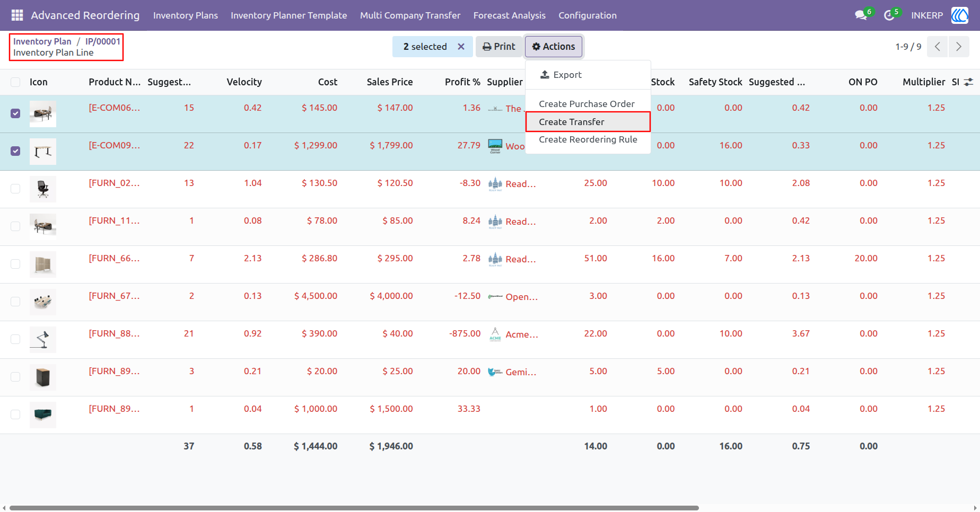This screenshot has width=980, height=512.
Task: Click the Wood Corner supplier logo icon
Action: coord(495,146)
